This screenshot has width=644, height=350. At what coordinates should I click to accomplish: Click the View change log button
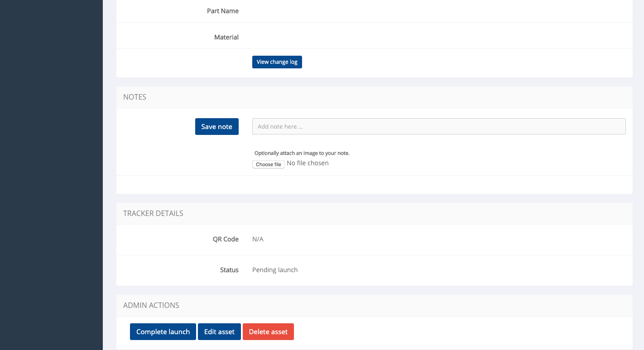(x=277, y=62)
